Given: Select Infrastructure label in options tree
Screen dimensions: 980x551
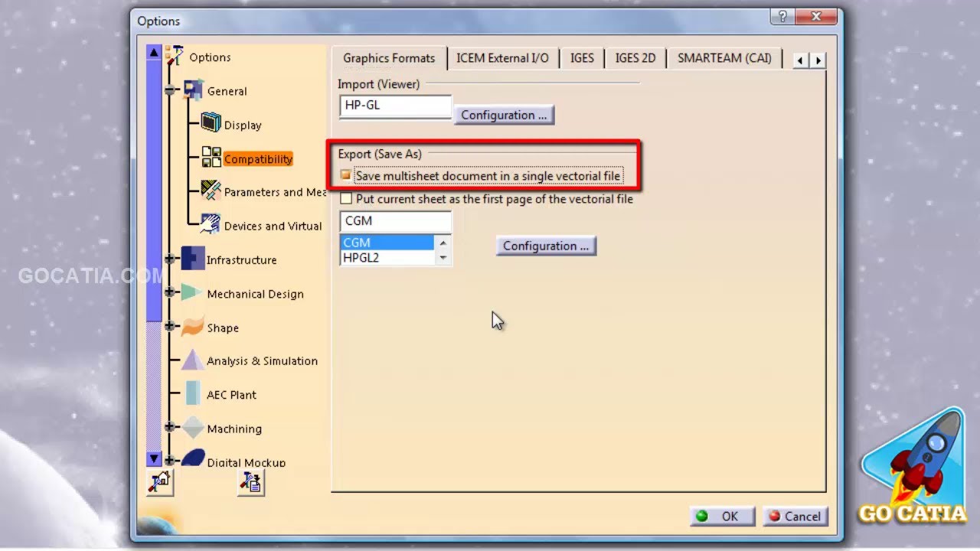Looking at the screenshot, I should 241,260.
